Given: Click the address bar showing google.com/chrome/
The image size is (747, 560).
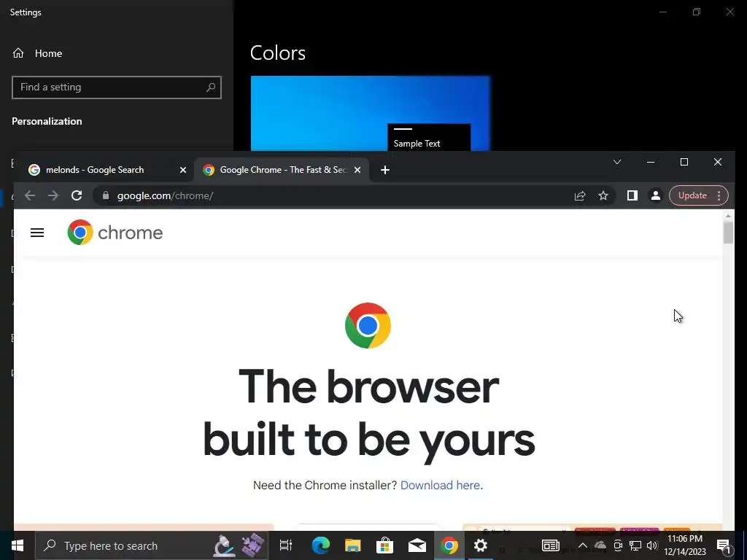Looking at the screenshot, I should [333, 195].
